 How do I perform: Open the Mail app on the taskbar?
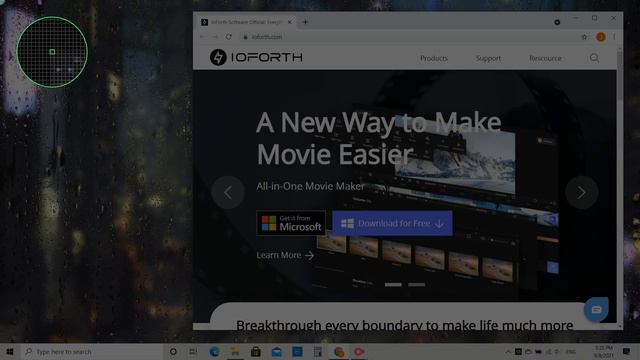pos(276,351)
